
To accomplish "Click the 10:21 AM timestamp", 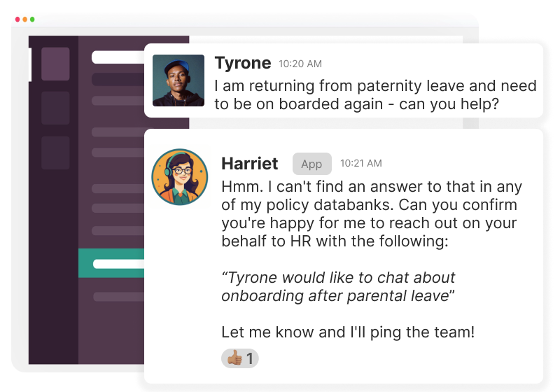I will [361, 164].
